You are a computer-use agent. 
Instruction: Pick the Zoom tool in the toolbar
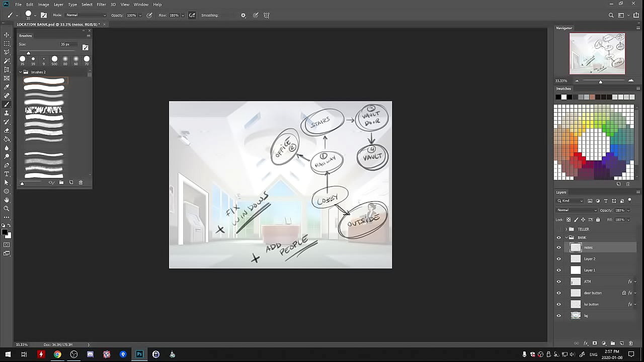(7, 209)
